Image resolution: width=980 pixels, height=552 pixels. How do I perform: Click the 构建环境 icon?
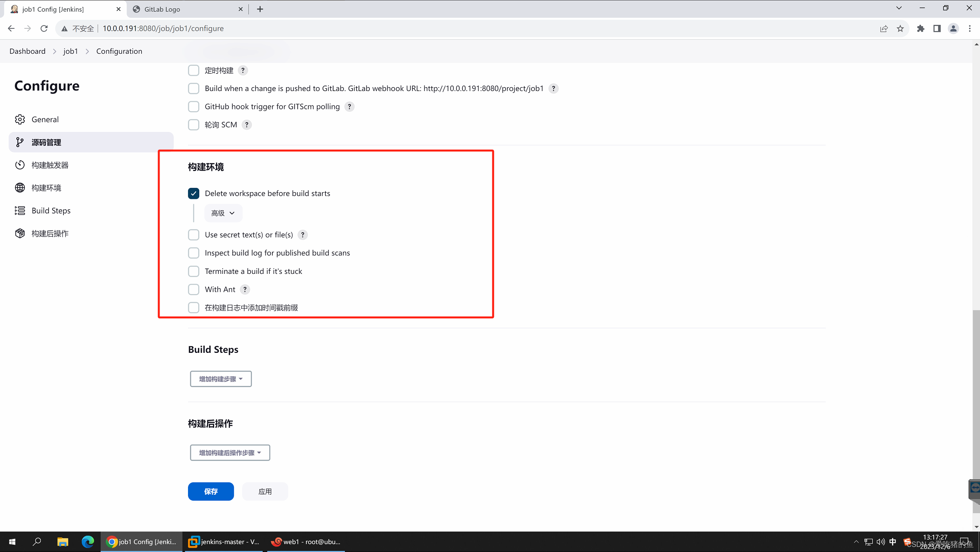(x=19, y=188)
